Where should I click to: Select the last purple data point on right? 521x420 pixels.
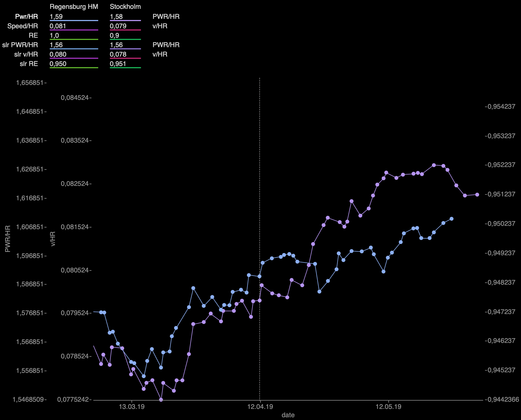coord(477,194)
